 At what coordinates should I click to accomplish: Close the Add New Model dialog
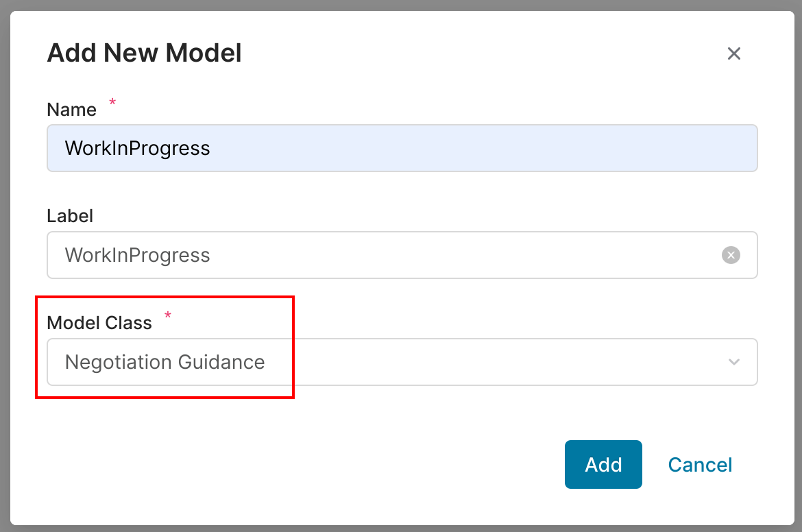point(734,53)
